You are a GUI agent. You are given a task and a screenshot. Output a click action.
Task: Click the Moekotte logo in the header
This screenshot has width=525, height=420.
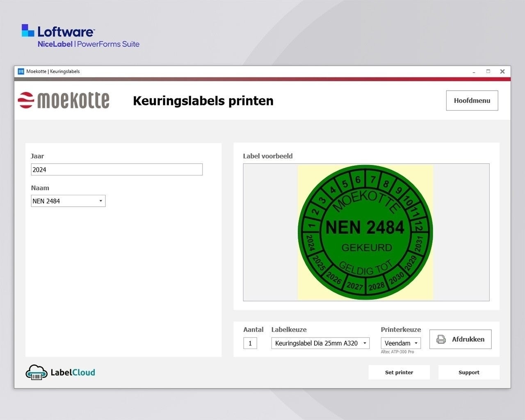tap(64, 100)
